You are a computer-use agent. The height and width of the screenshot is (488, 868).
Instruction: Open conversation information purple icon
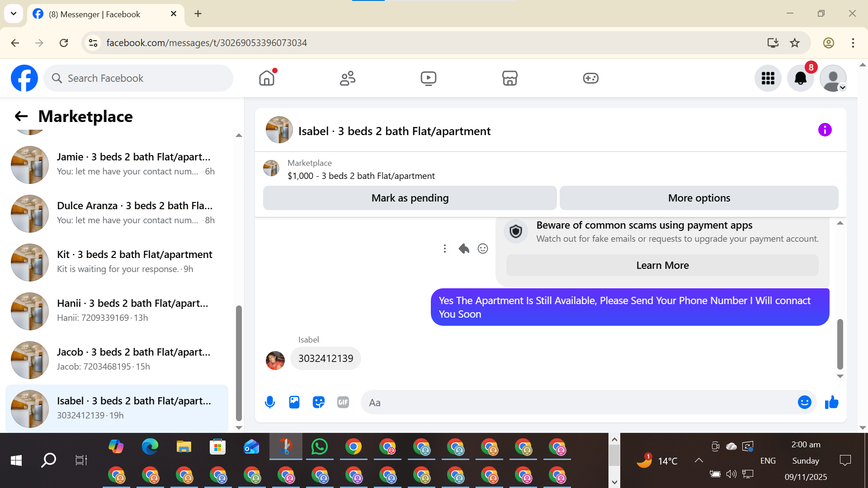point(825,130)
